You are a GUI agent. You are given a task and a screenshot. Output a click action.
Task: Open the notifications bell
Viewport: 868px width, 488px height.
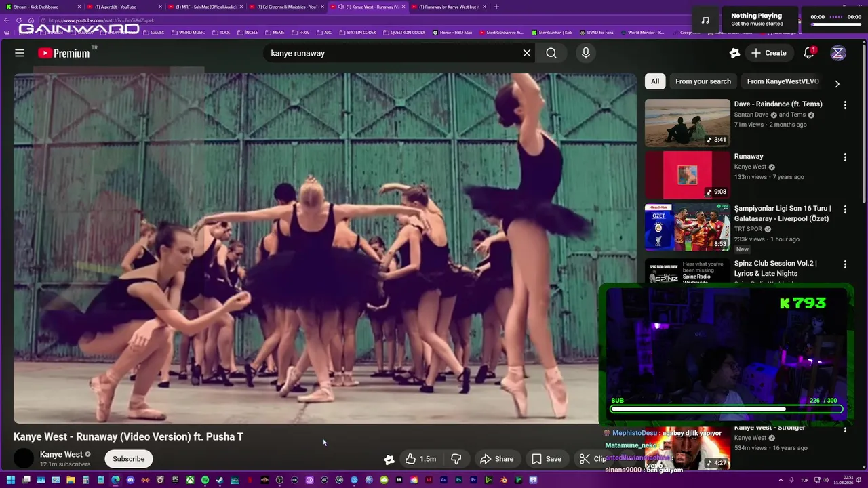tap(808, 53)
